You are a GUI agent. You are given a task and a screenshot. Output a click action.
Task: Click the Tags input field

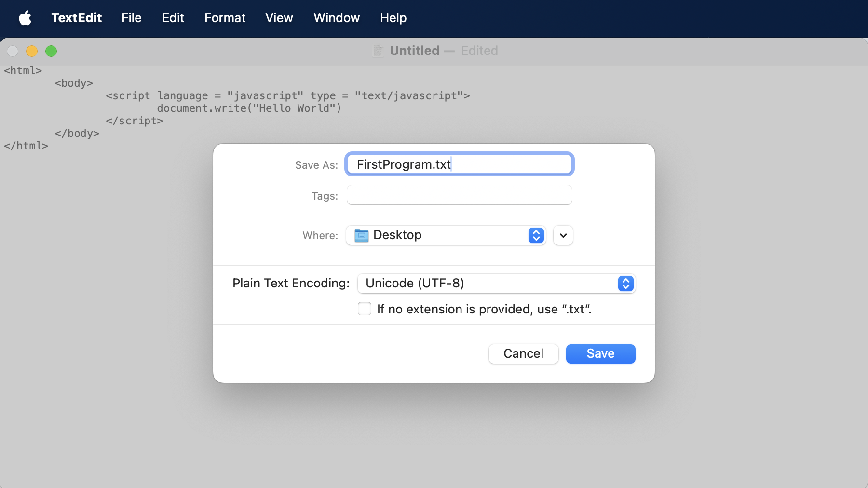[459, 195]
